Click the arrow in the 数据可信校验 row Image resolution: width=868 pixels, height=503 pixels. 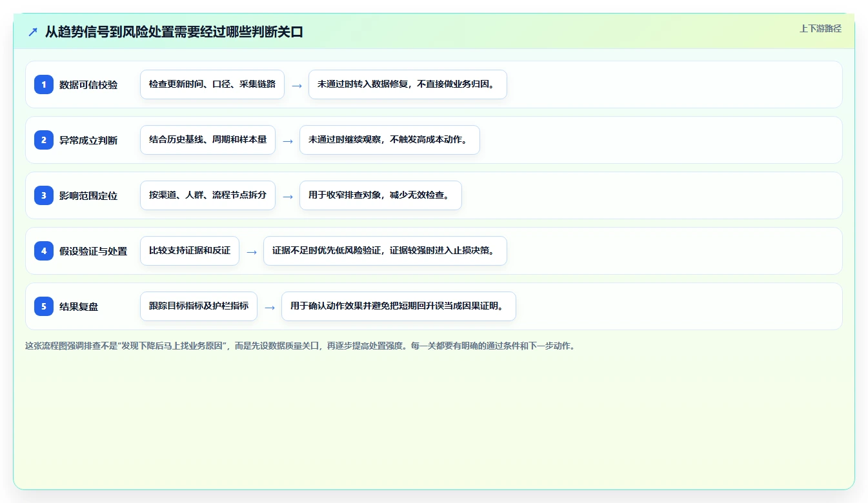[x=297, y=85]
